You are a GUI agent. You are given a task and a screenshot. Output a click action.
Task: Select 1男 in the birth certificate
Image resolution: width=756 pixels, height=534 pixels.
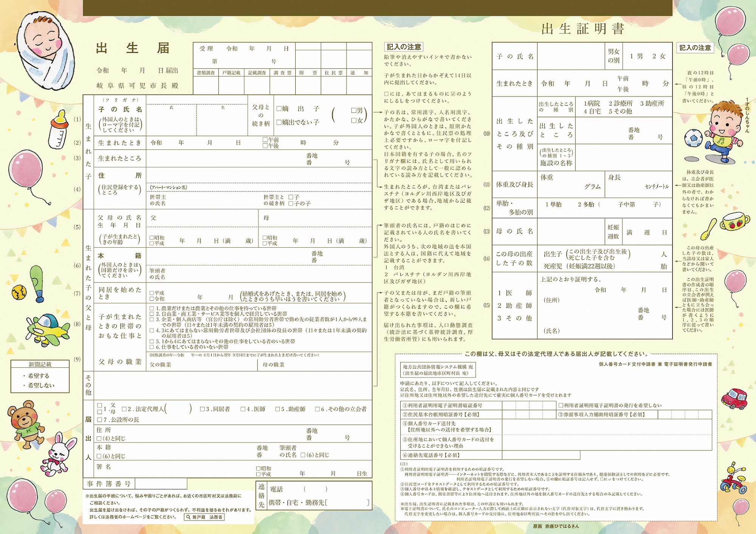(636, 56)
